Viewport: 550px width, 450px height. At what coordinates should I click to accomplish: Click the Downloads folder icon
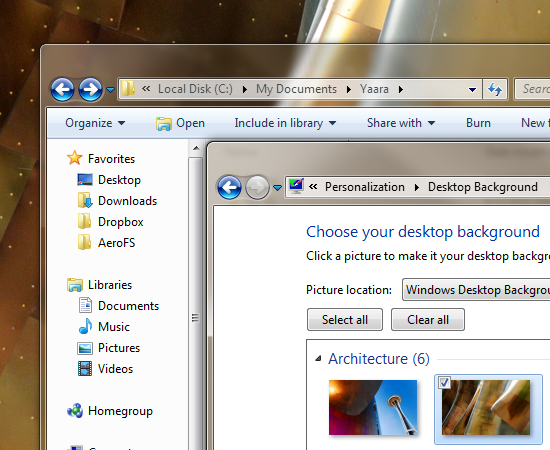pyautogui.click(x=85, y=200)
